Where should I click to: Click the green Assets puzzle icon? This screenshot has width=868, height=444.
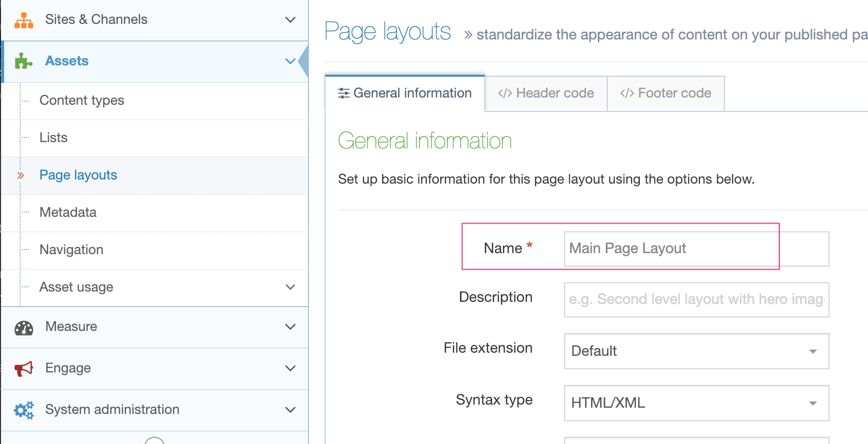pos(23,61)
